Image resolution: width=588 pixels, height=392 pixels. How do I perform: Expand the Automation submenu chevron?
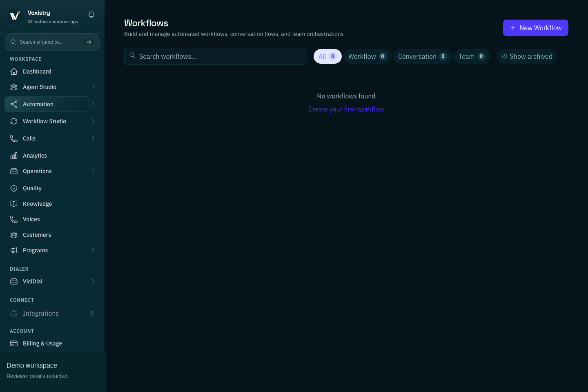[x=94, y=104]
